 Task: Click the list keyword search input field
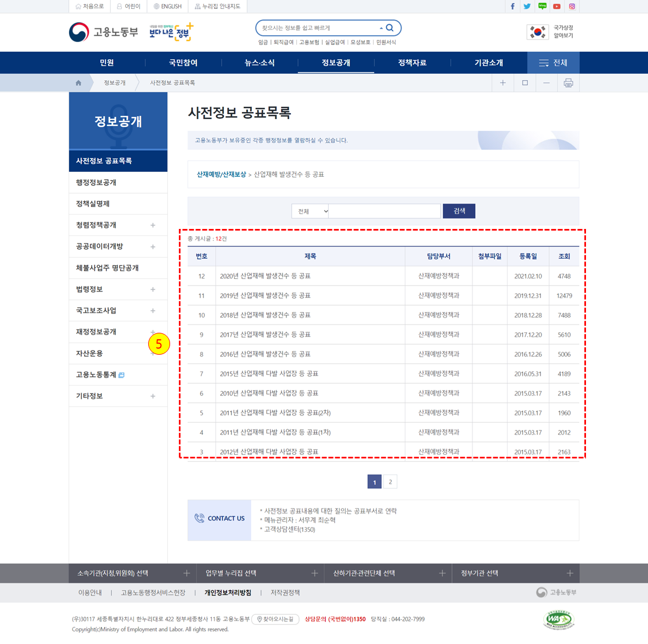coord(384,211)
